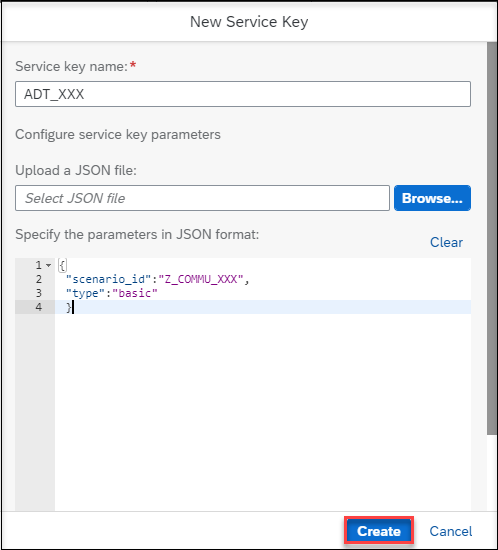Screen dimensions: 498x550
Task: Click the dialog's vertical scrollbar thumb
Action: (491, 239)
